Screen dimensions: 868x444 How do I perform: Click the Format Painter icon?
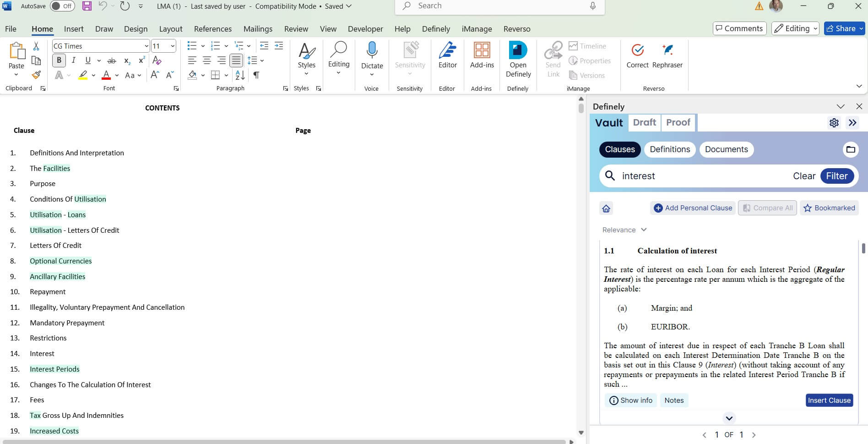(x=36, y=75)
